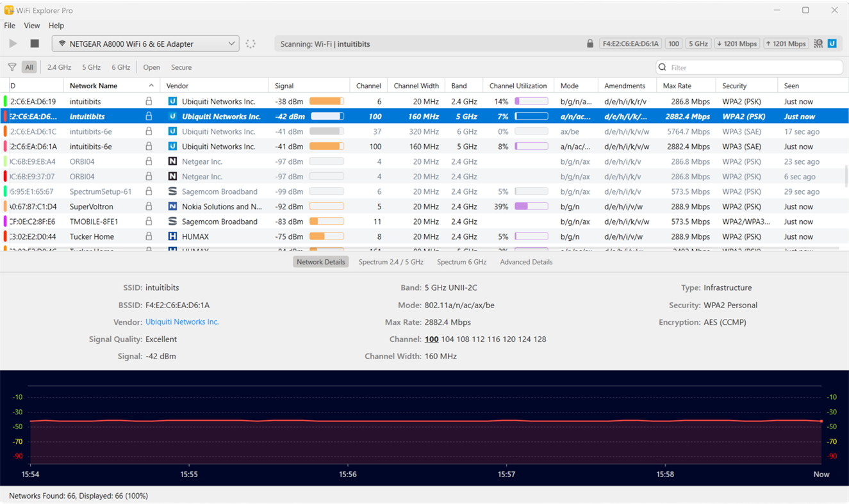Viewport: 849px width, 504px height.
Task: Click the SuperVoltron channel utilization bar
Action: (x=531, y=206)
